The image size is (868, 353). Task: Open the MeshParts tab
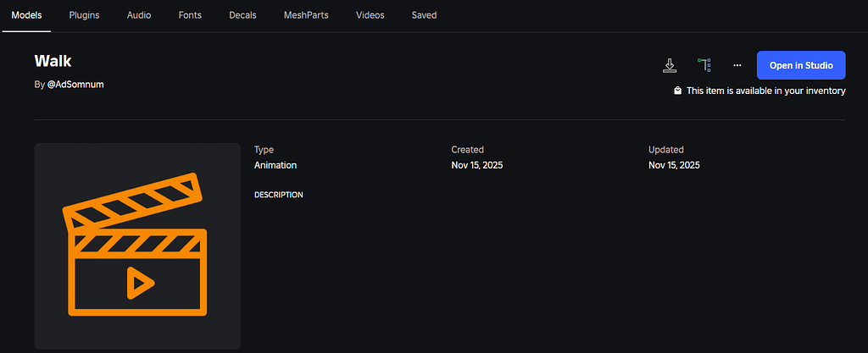306,15
